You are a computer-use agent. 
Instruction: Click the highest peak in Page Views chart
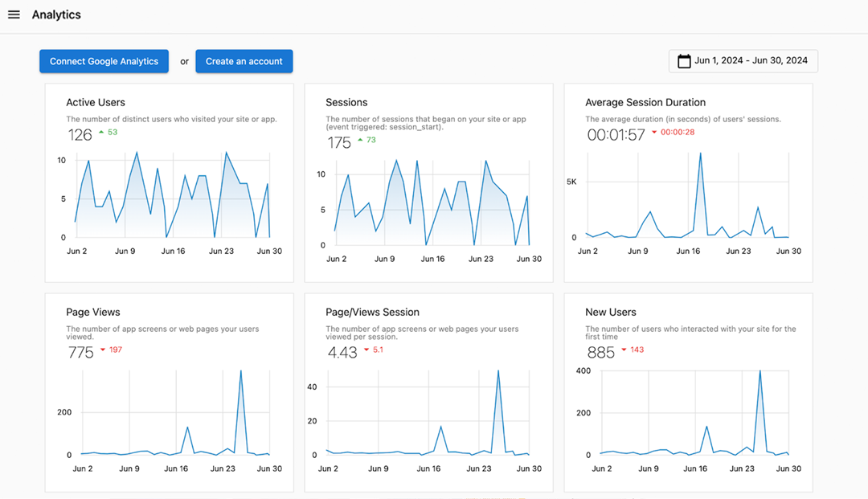tap(240, 371)
